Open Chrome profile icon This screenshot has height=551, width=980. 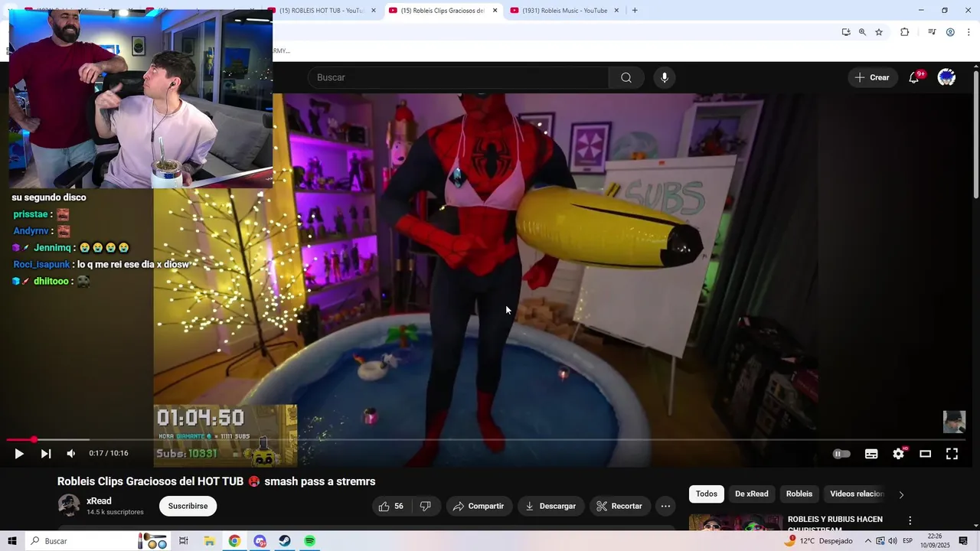[x=950, y=32]
